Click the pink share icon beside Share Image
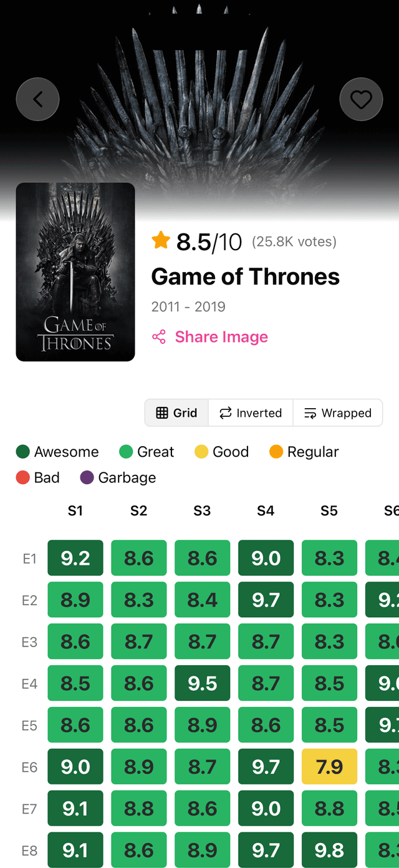Viewport: 399px width, 868px height. click(x=160, y=336)
